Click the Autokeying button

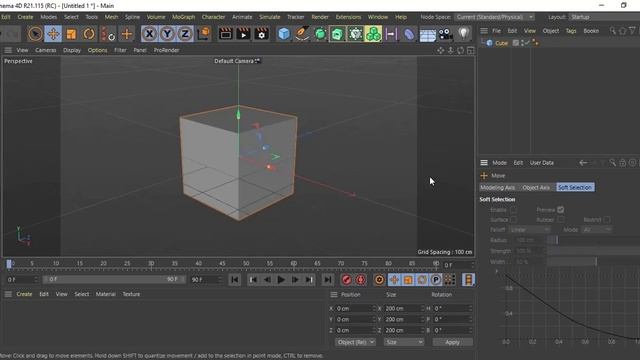coord(360,280)
